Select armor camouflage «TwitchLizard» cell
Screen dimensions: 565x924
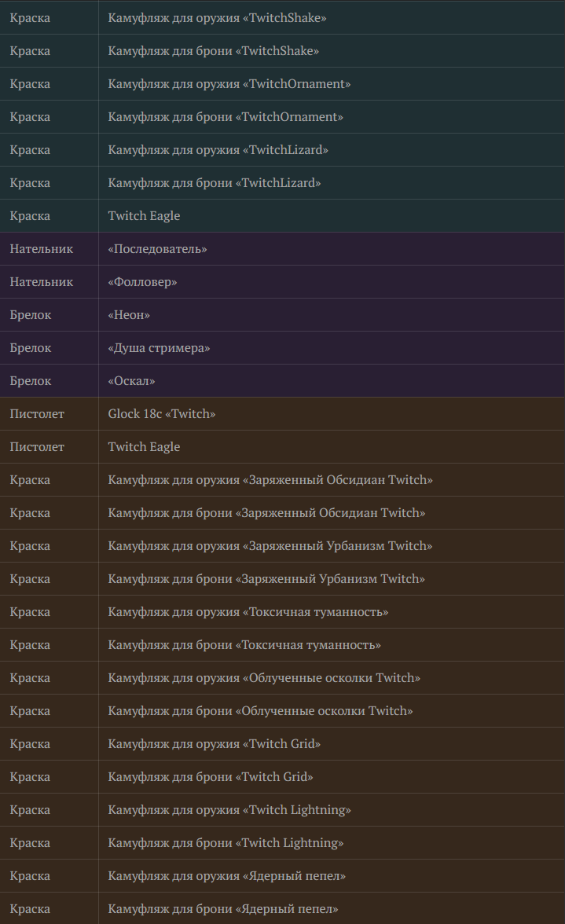coord(332,182)
